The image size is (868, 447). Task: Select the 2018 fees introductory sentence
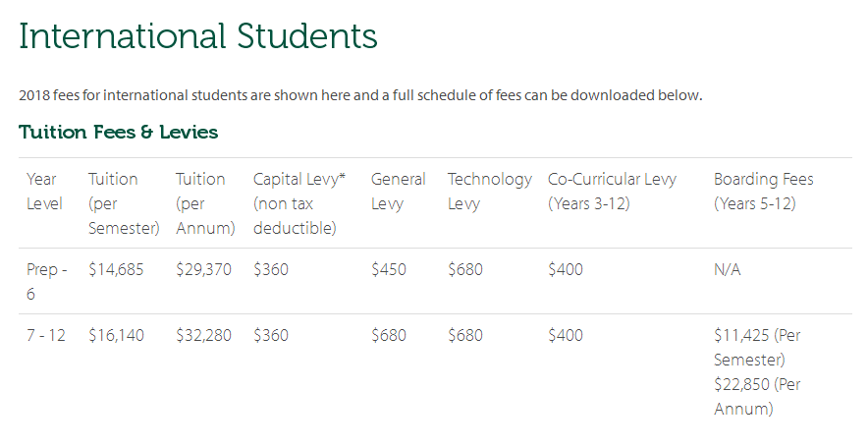click(x=360, y=95)
